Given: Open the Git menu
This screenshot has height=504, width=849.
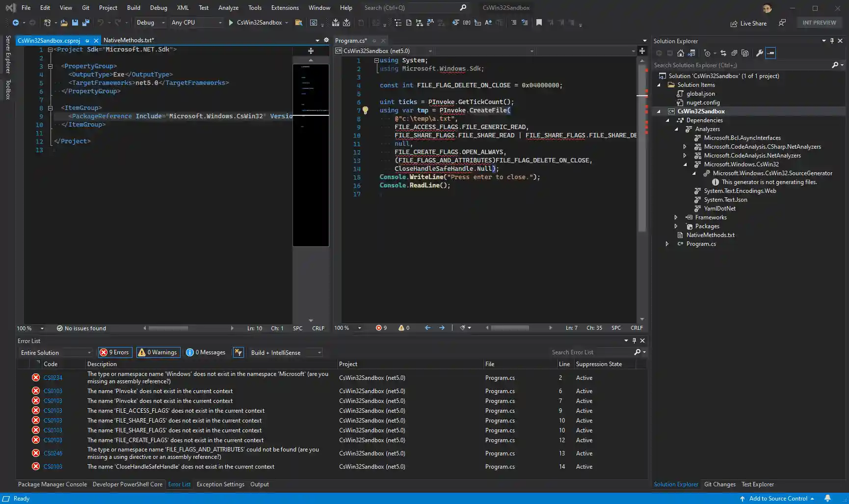Looking at the screenshot, I should click(85, 7).
